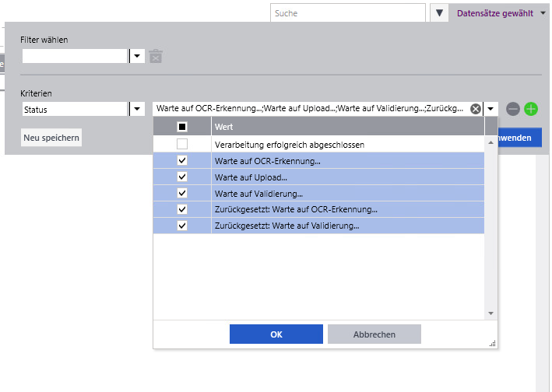Delete the selected filter with trash icon
This screenshot has height=392, width=552.
[x=156, y=56]
